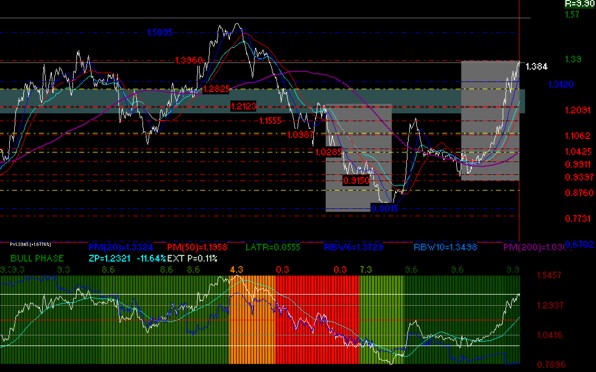Viewport: 596px width, 372px height.
Task: Click the green 1.57 axis value
Action: pyautogui.click(x=572, y=15)
